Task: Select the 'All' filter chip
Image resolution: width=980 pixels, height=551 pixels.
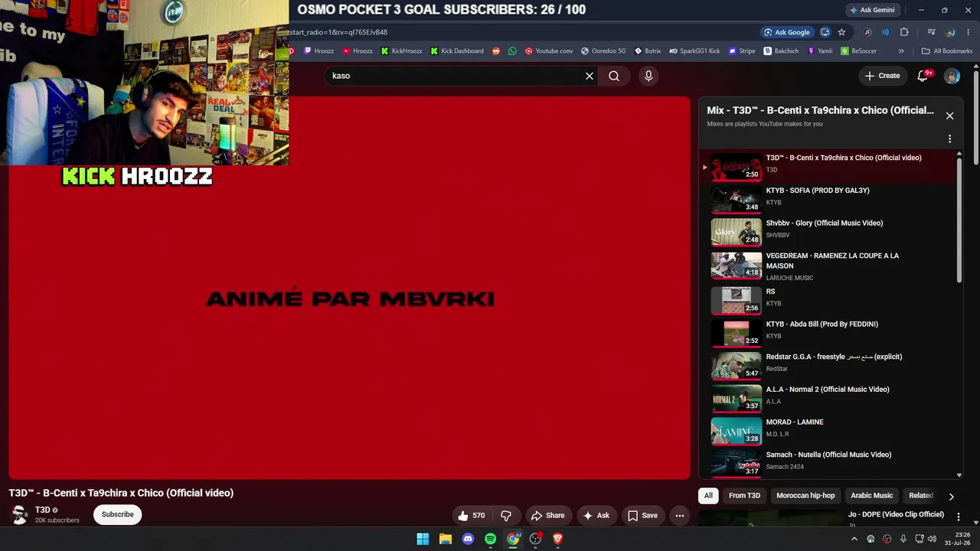Action: click(708, 496)
